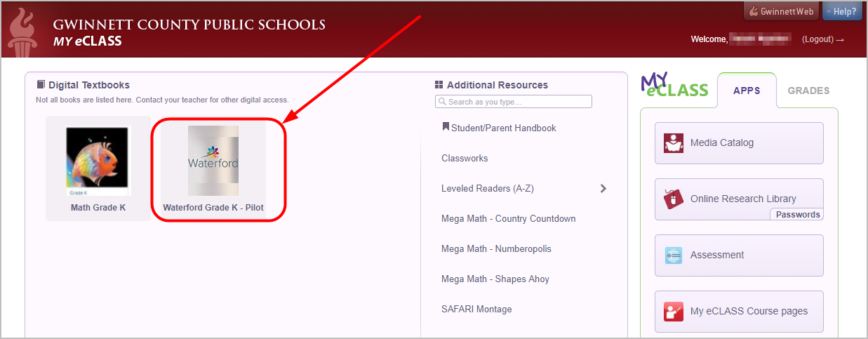Image resolution: width=868 pixels, height=339 pixels.
Task: Click the Digital Textbooks book icon
Action: pos(41,85)
